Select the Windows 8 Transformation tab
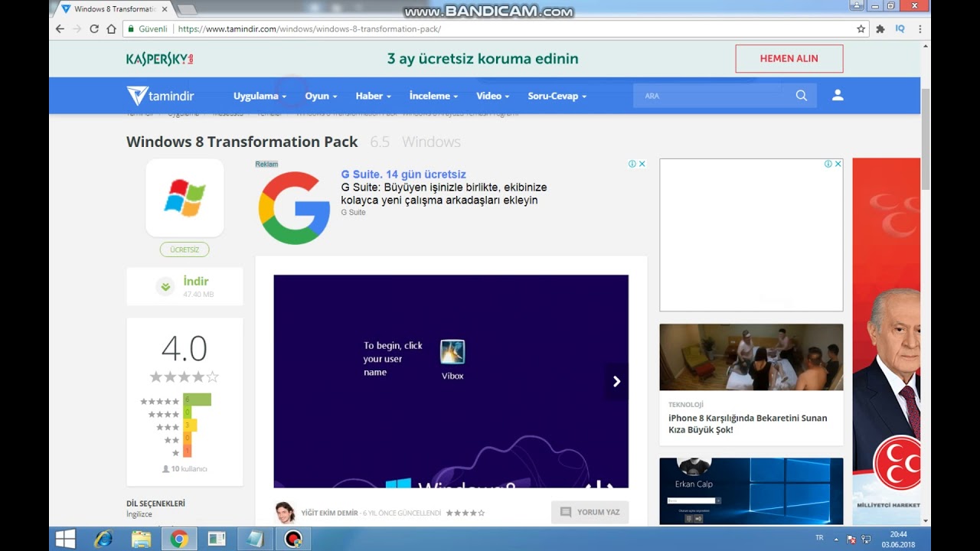Viewport: 980px width, 551px height. [x=114, y=9]
